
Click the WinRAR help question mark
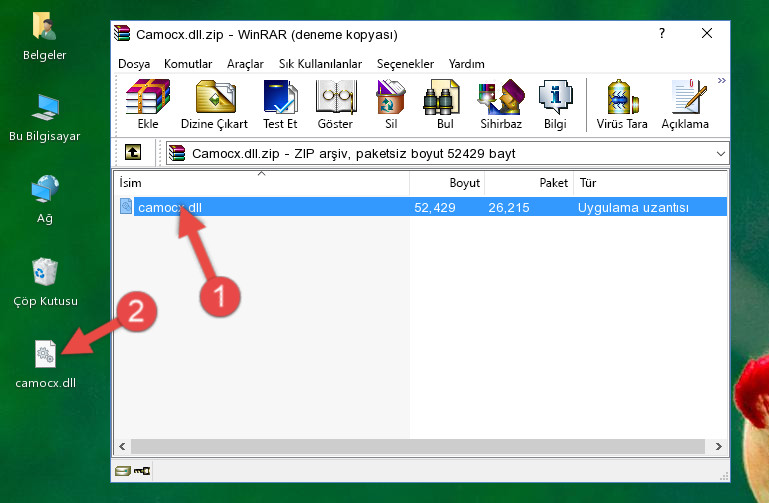point(662,33)
